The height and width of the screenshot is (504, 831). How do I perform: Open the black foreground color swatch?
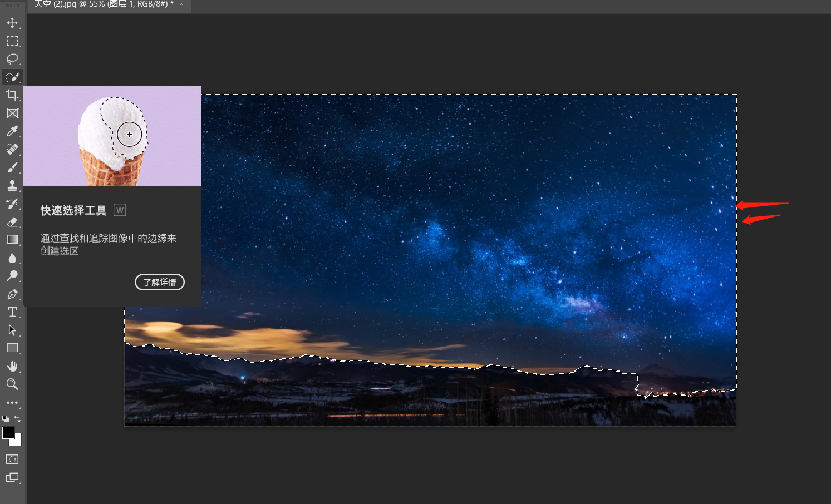pos(8,432)
